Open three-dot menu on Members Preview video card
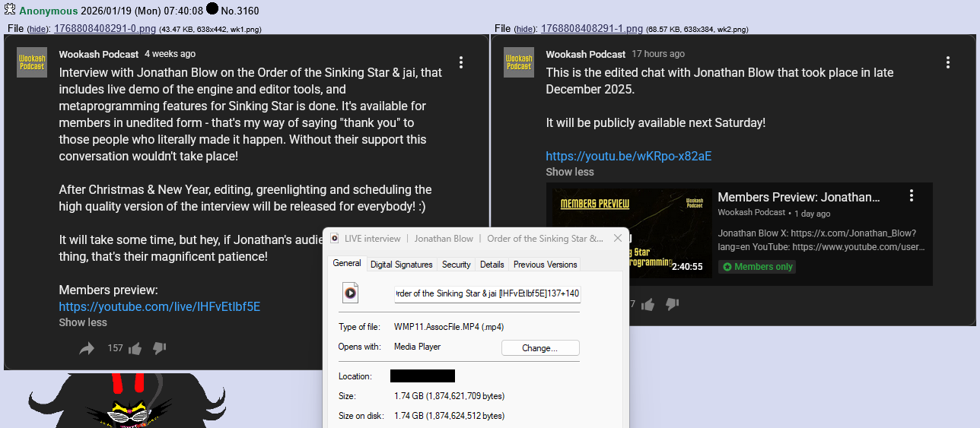This screenshot has width=980, height=428. click(911, 196)
